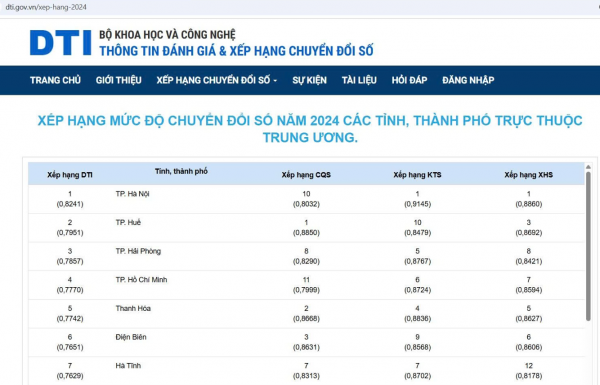
Task: Select the TP. Hồ Chí Minh row name
Action: click(x=141, y=280)
